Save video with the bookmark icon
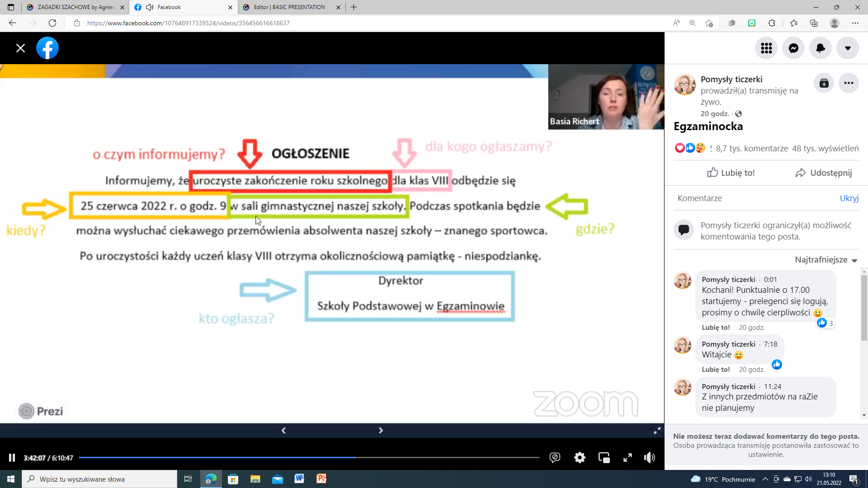This screenshot has width=868, height=488. tap(824, 83)
